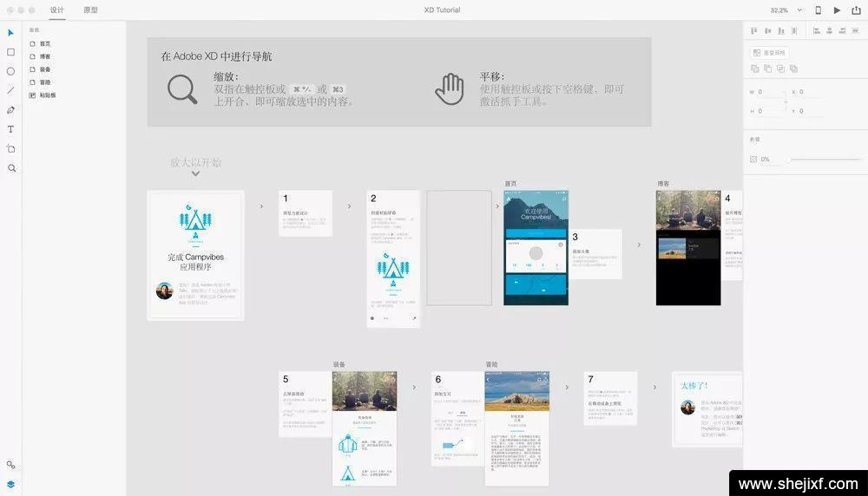Click the share export icon
This screenshot has height=496, width=868.
point(856,10)
